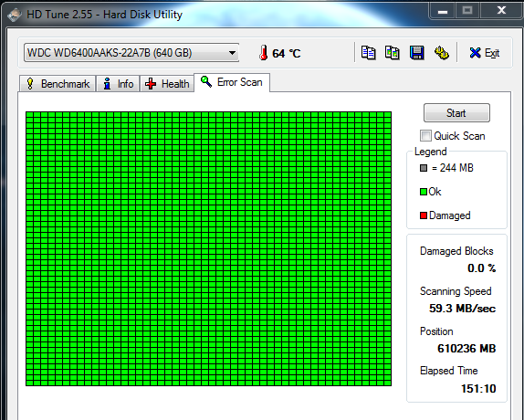Click the HD Tune title bar icon
The image size is (524, 420).
pos(15,15)
